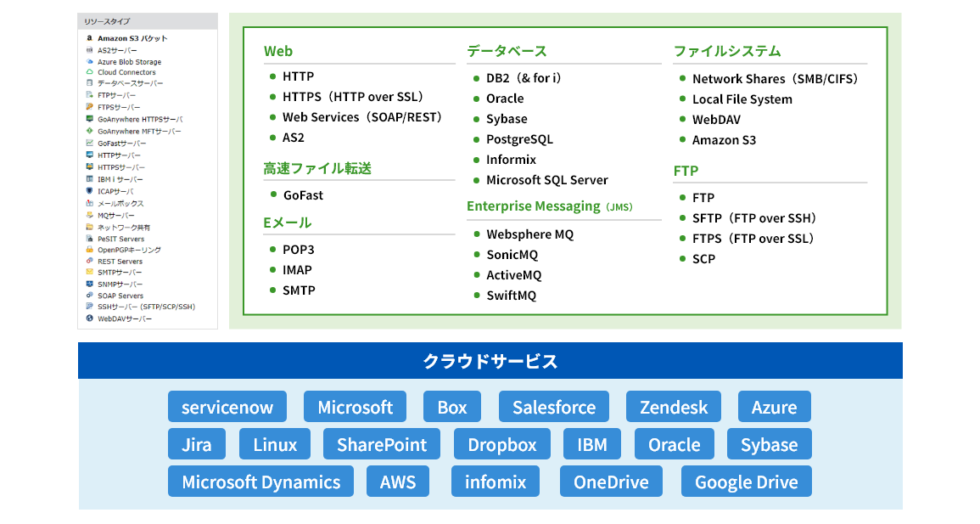Viewport: 980px width, 524px height.
Task: Click the "POP3" list entry
Action: pos(298,250)
